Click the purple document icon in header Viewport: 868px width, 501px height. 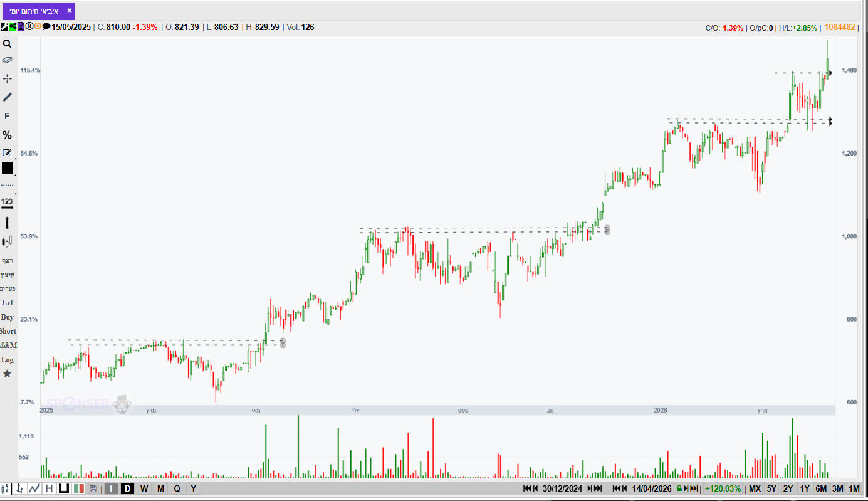(x=21, y=26)
